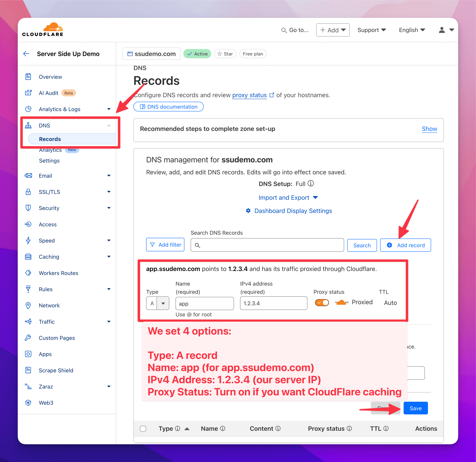The image size is (476, 462).
Task: Click the IPv4 address input field
Action: [272, 303]
